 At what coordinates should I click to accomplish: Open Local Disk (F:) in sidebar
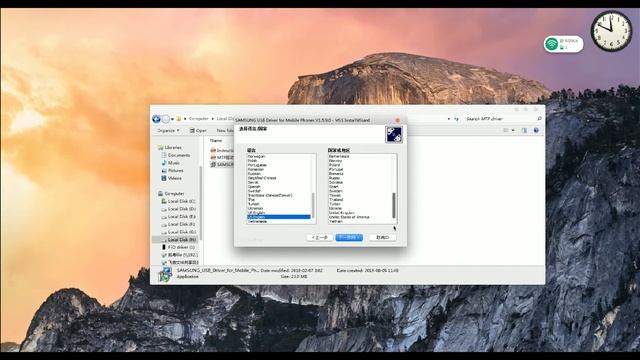click(178, 224)
